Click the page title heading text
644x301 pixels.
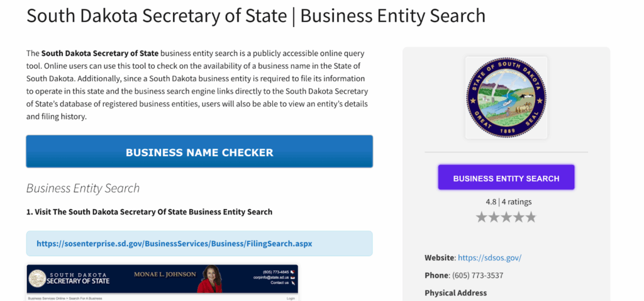pos(256,16)
